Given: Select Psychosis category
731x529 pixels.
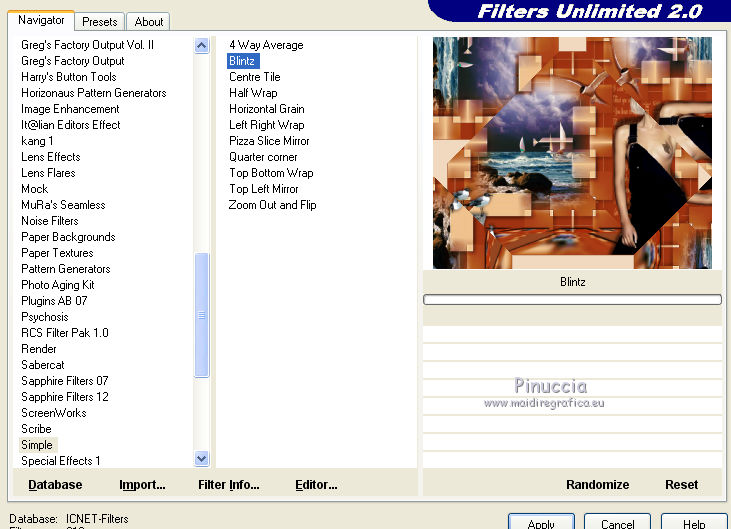Looking at the screenshot, I should pos(45,317).
